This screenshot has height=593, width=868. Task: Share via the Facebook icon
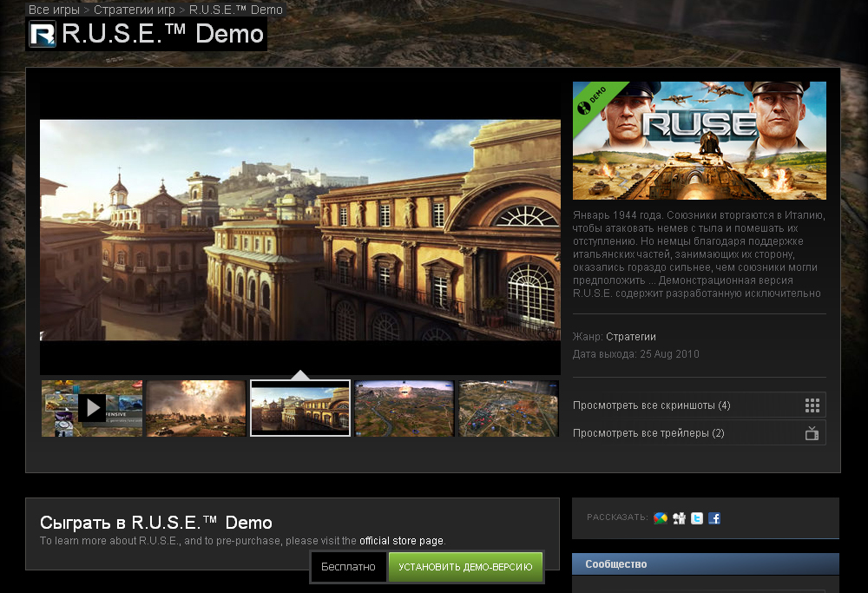(x=714, y=518)
